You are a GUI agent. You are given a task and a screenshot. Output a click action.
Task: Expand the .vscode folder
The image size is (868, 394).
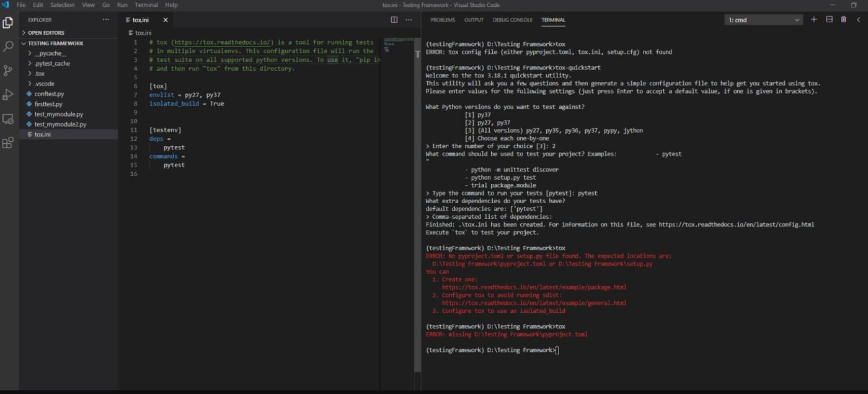coord(68,84)
